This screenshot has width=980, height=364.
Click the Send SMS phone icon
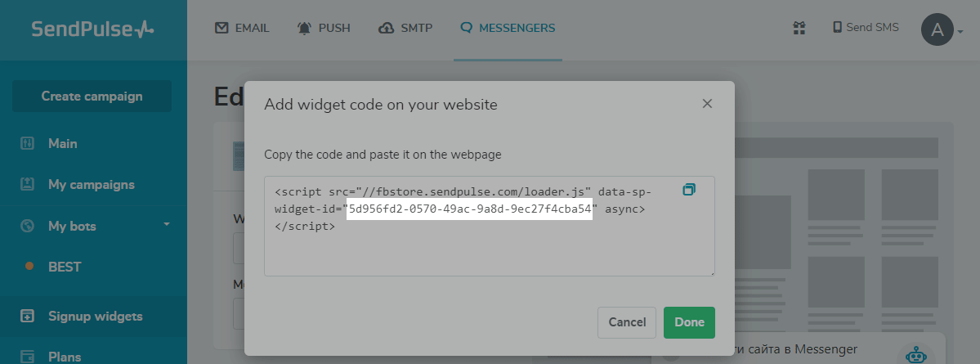(x=837, y=28)
